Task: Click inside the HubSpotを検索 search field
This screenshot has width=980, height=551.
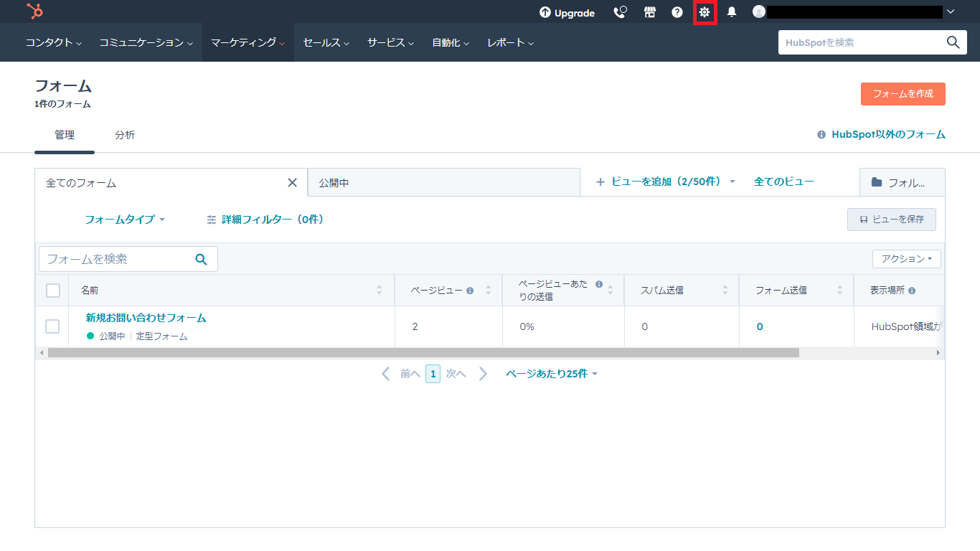Action: tap(847, 42)
